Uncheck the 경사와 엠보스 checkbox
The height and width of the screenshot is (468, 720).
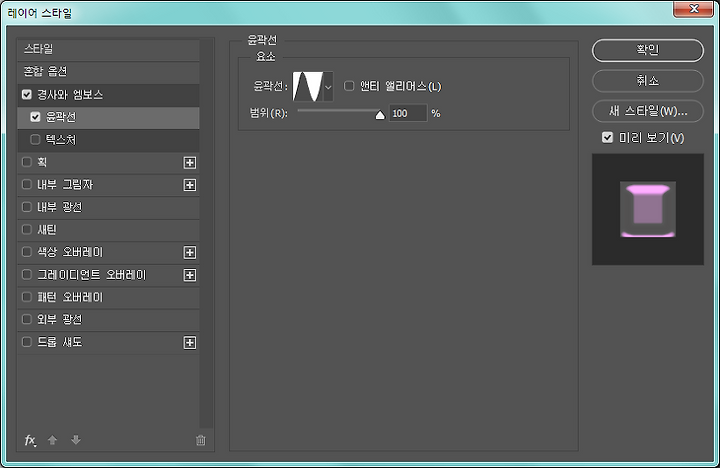(x=27, y=95)
